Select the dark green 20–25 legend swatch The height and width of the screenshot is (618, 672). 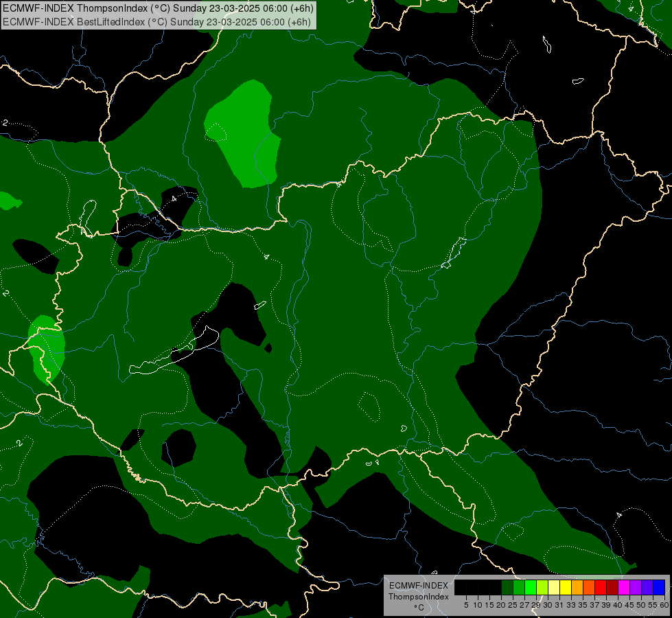pyautogui.click(x=507, y=587)
